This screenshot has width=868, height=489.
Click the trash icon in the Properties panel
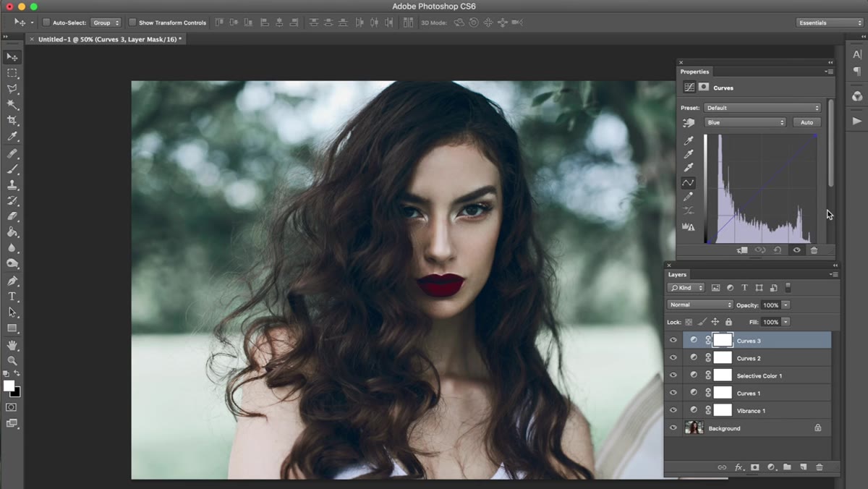(x=814, y=250)
